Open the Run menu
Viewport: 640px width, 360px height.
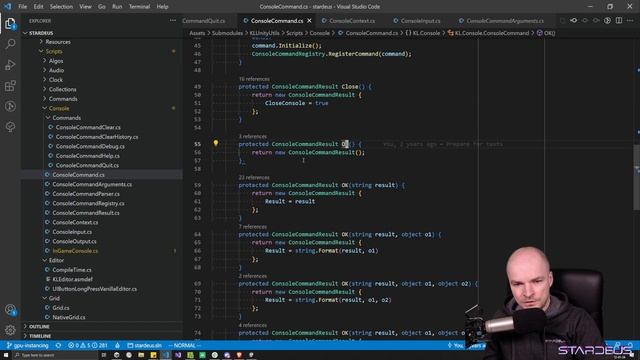[117, 7]
